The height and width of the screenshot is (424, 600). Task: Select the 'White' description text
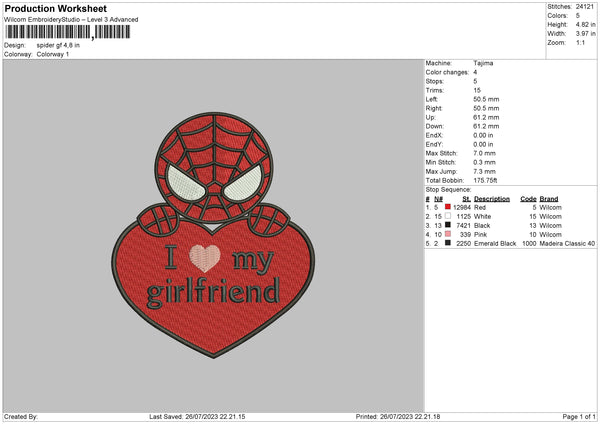pos(482,217)
